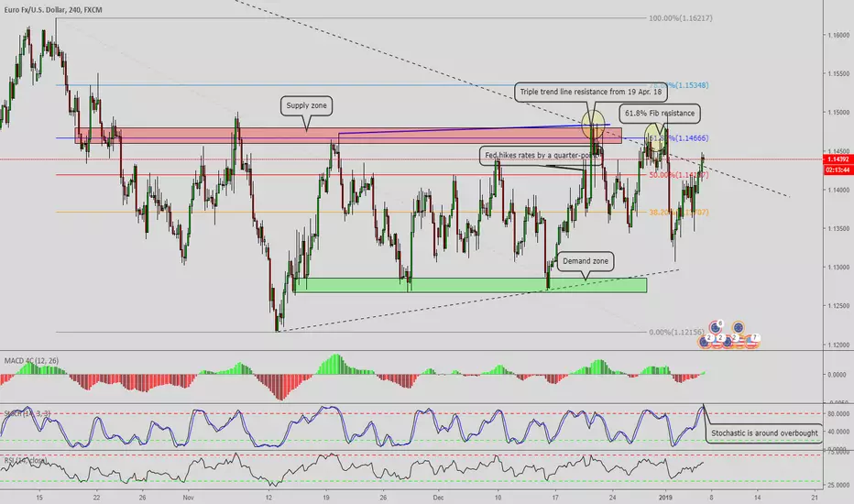
Task: Open the EU economic event marker with badge 6
Action: click(715, 328)
